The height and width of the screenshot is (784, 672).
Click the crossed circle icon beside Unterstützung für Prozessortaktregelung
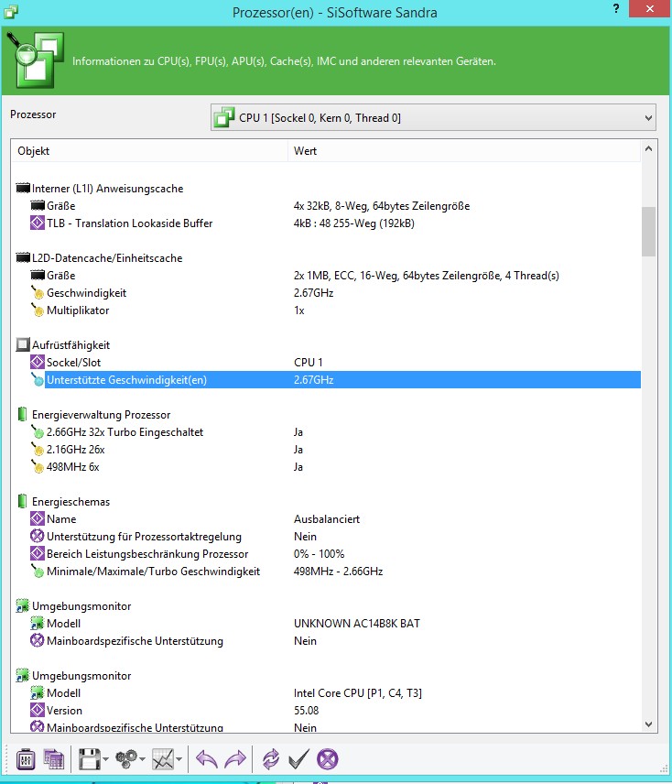pos(38,536)
